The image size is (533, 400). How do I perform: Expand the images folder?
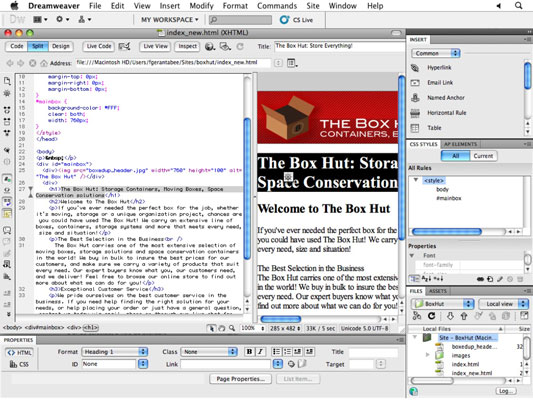click(427, 355)
